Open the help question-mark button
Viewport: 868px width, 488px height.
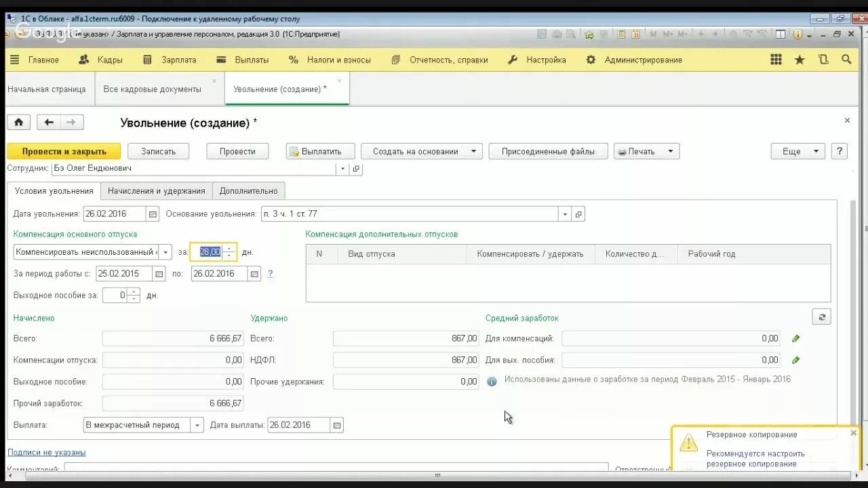[839, 151]
